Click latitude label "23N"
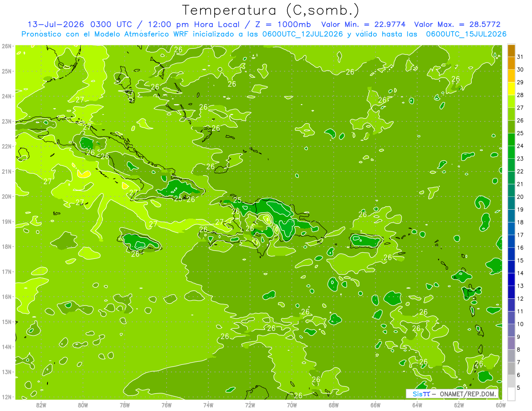532x411 pixels. point(7,121)
